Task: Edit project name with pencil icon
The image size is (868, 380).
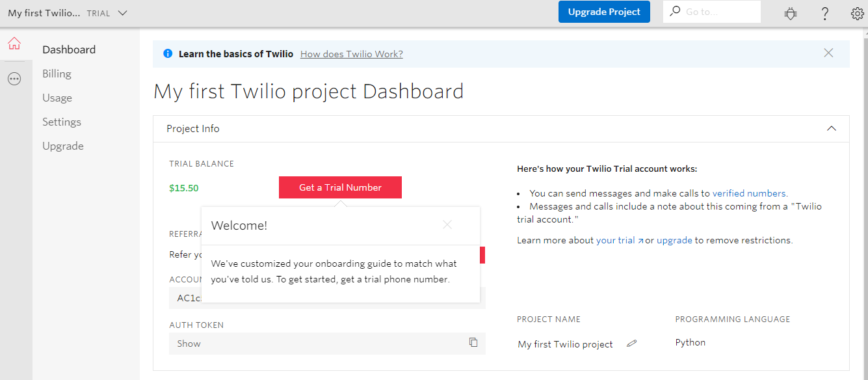Action: (631, 344)
